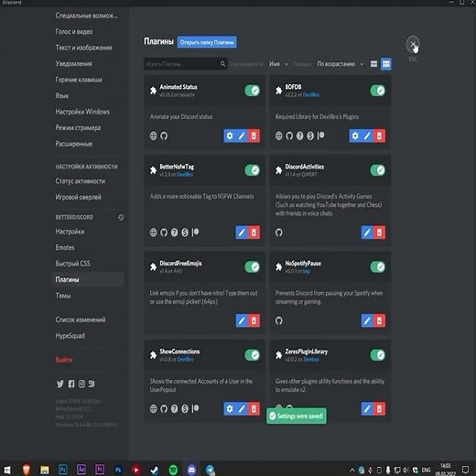
Task: Delete the BDFDB plugin
Action: point(379,135)
